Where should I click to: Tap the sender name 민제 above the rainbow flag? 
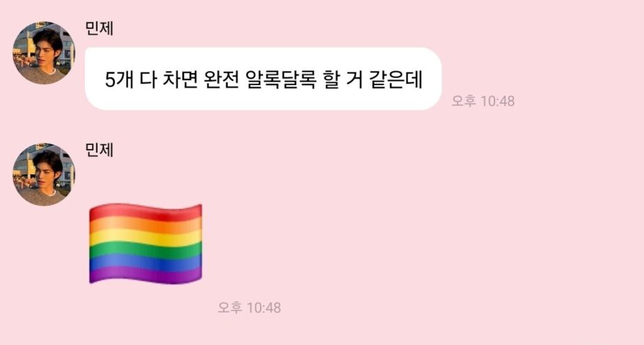100,150
